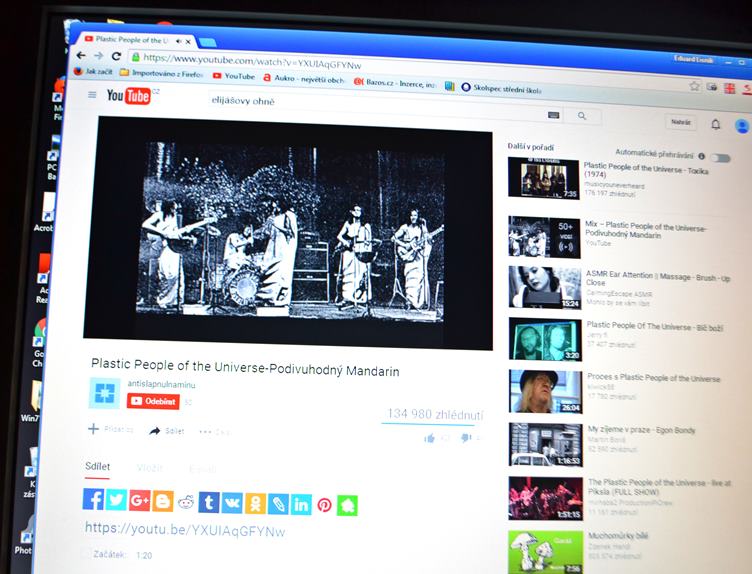Image resolution: width=752 pixels, height=574 pixels.
Task: Go to YouTube home via logo
Action: point(129,96)
